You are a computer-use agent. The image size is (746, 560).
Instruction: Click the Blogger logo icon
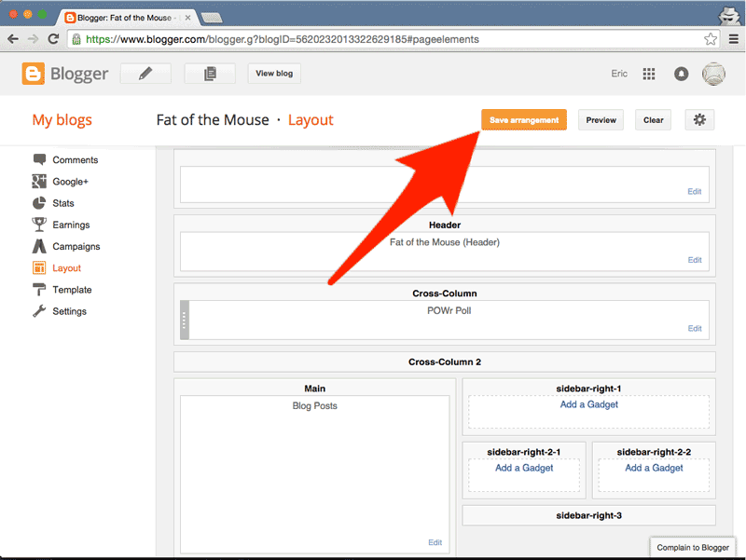[34, 74]
